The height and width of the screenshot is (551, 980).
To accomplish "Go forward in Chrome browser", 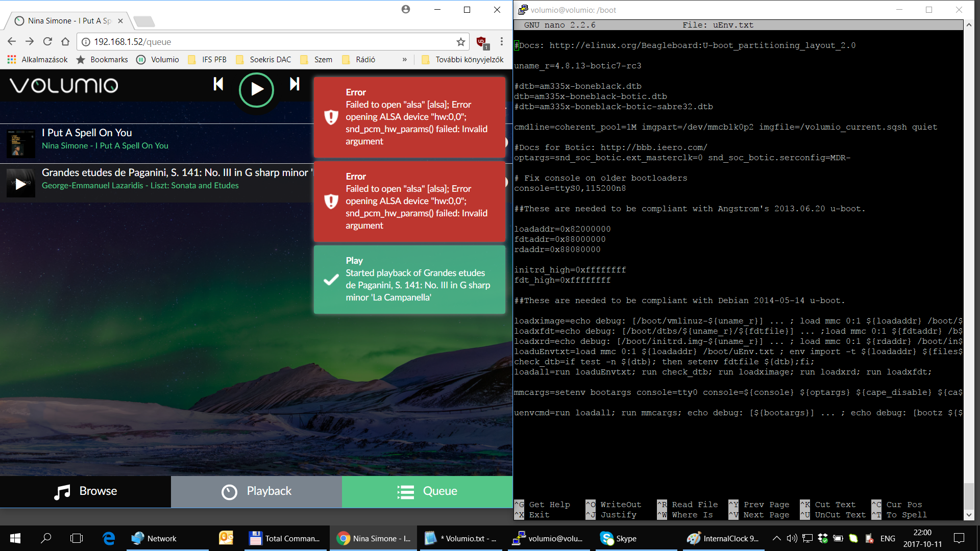I will coord(30,42).
